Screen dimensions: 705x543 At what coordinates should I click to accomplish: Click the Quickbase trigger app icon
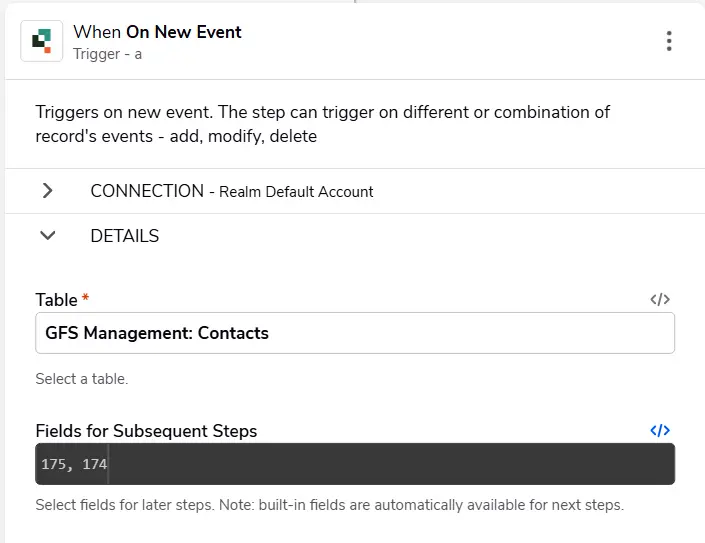pyautogui.click(x=41, y=41)
